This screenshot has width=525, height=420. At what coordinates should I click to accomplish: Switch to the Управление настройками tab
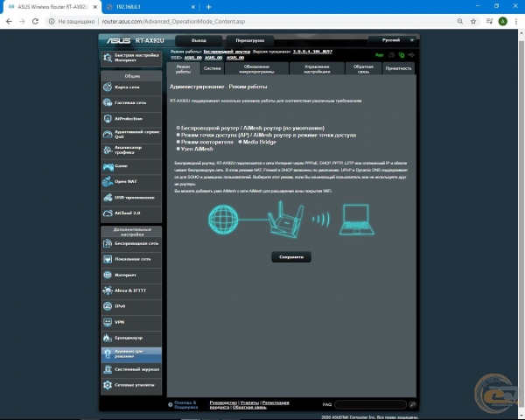[x=317, y=68]
